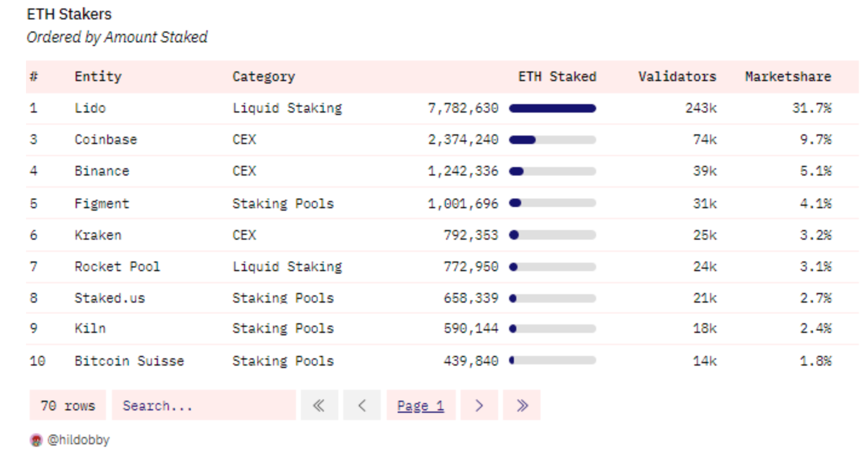The image size is (868, 460).
Task: Focus the Search input field
Action: 203,406
